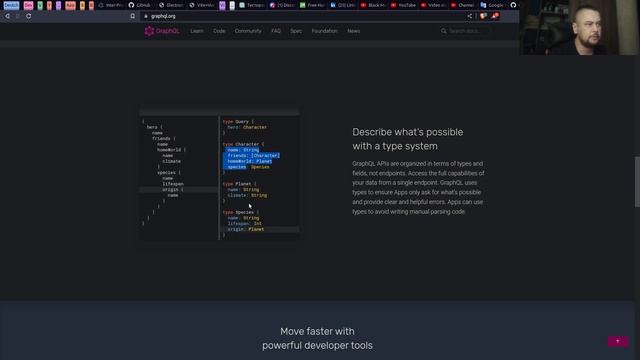
Task: Open the share icon in the address bar
Action: coord(470,16)
